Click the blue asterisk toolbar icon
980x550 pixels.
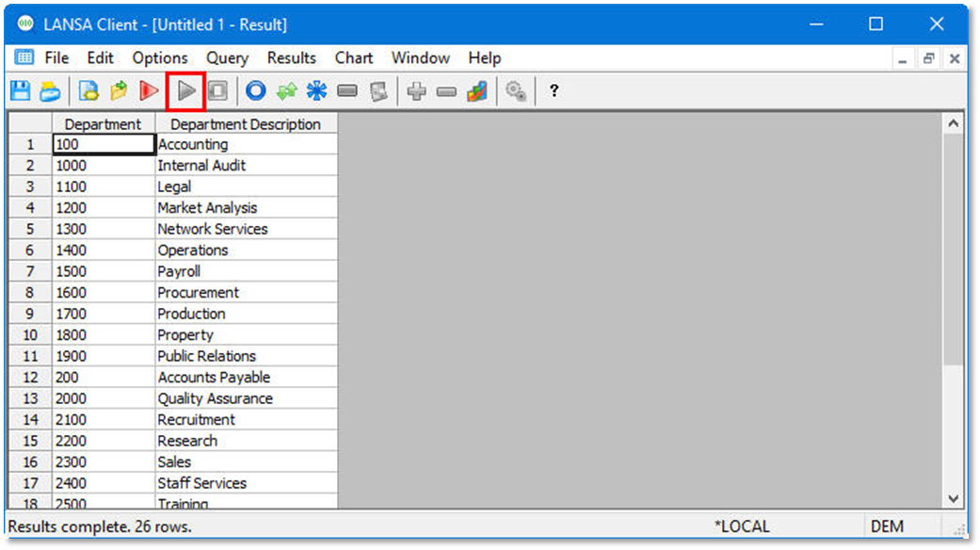(317, 91)
